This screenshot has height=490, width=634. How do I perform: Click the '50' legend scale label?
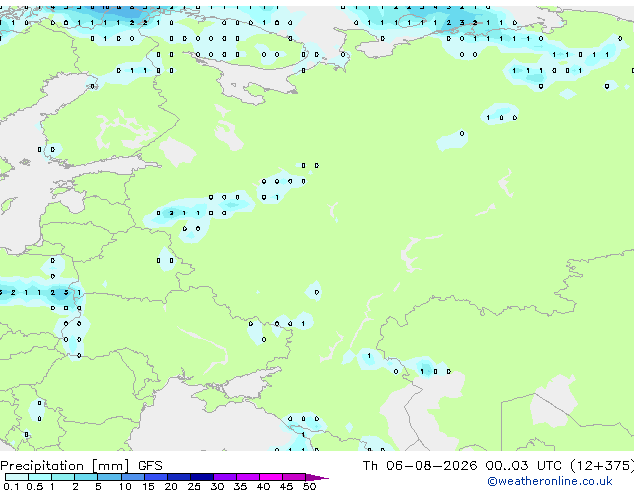pos(309,486)
